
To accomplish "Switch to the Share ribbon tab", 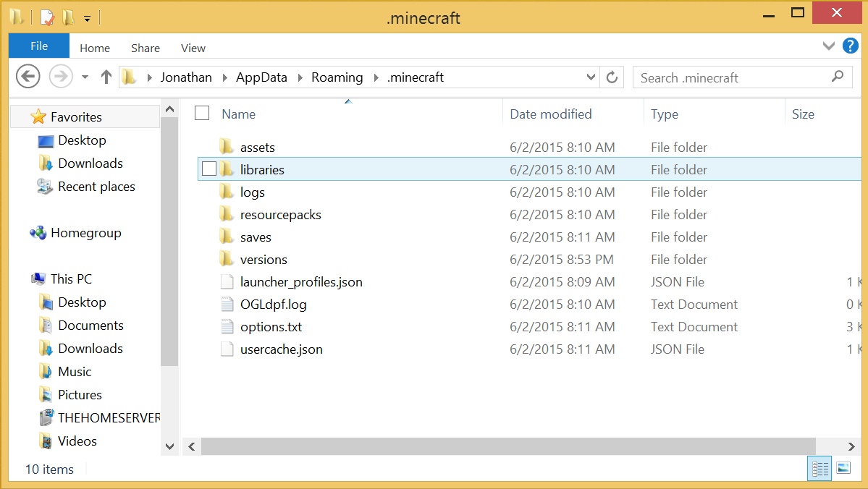I will point(146,48).
